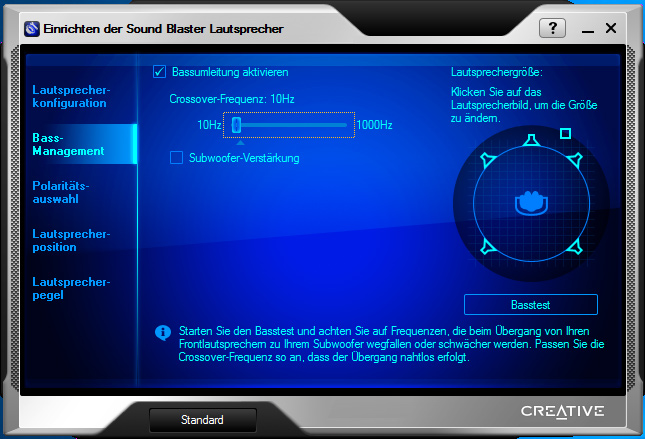Start the Basstest button

[531, 304]
